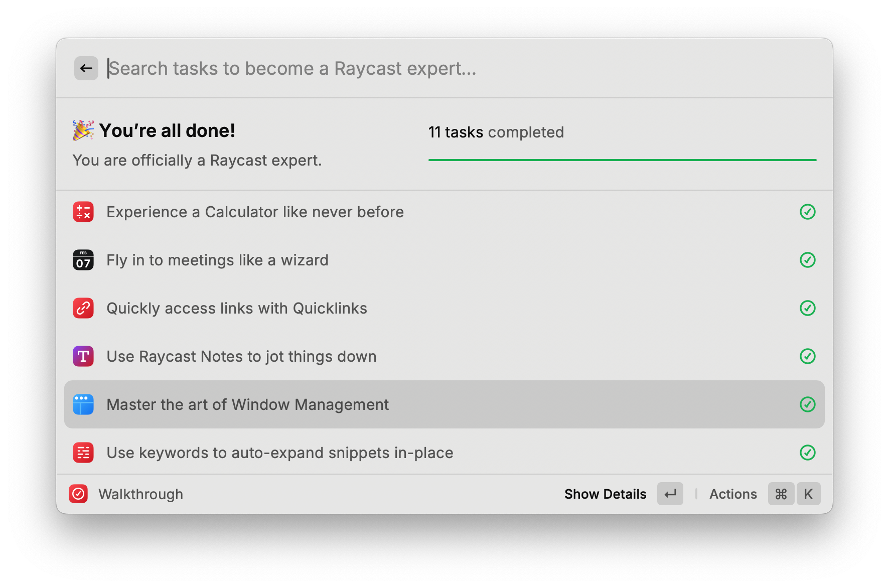Click the K key icon
This screenshot has width=889, height=588.
tap(808, 494)
